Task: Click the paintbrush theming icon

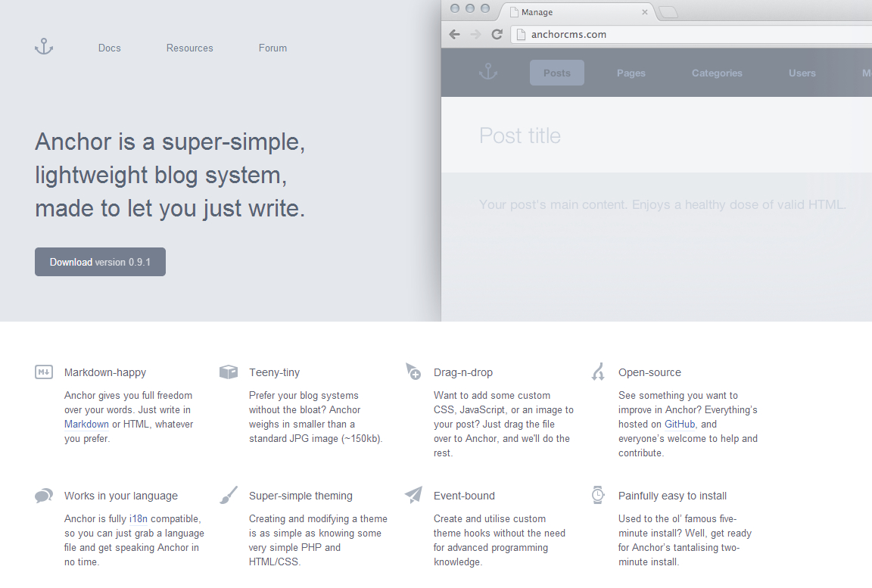Action: (228, 496)
